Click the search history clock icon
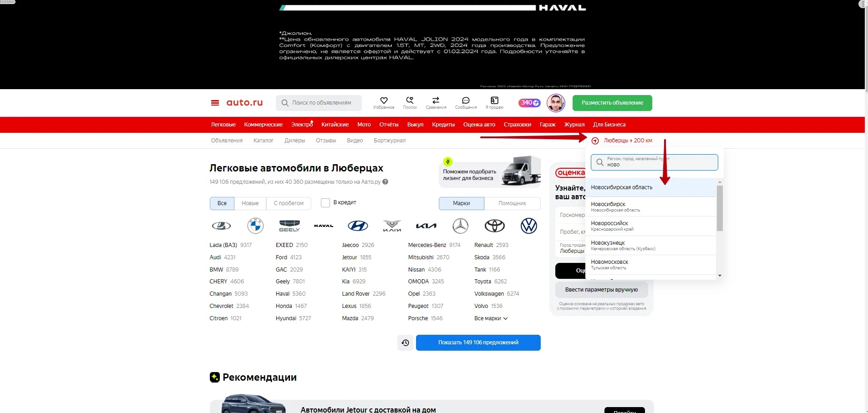The width and height of the screenshot is (868, 413). (x=405, y=343)
